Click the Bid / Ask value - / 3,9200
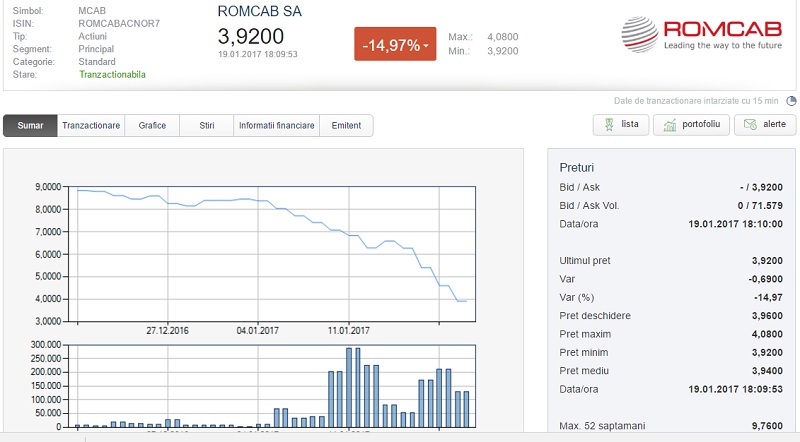This screenshot has height=442, width=800. pyautogui.click(x=761, y=187)
